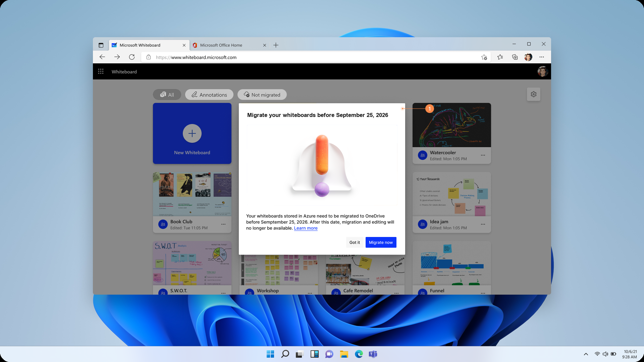This screenshot has height=362, width=644.
Task: Switch to the Microsoft Whiteboard tab
Action: point(149,45)
